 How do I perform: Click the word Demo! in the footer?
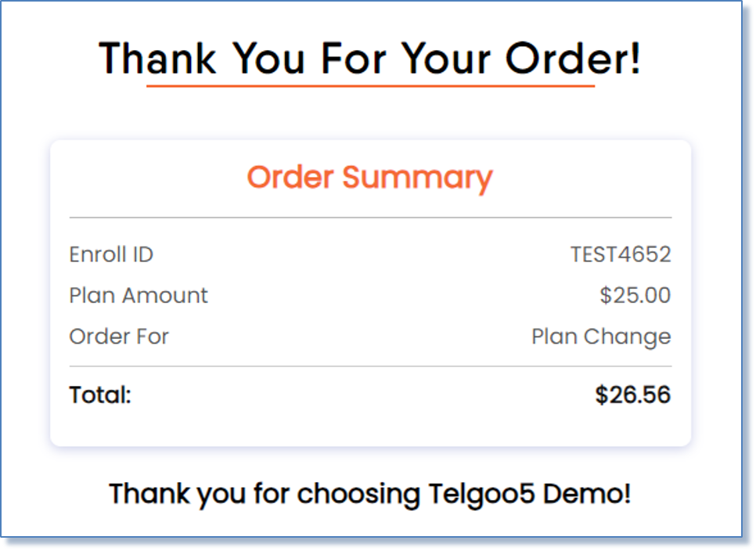587,493
